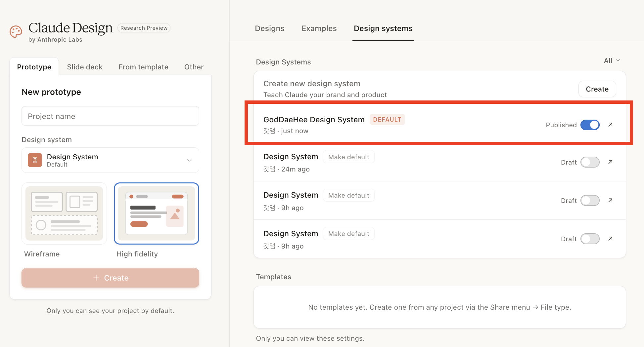Click the Wireframe caption text

point(42,254)
